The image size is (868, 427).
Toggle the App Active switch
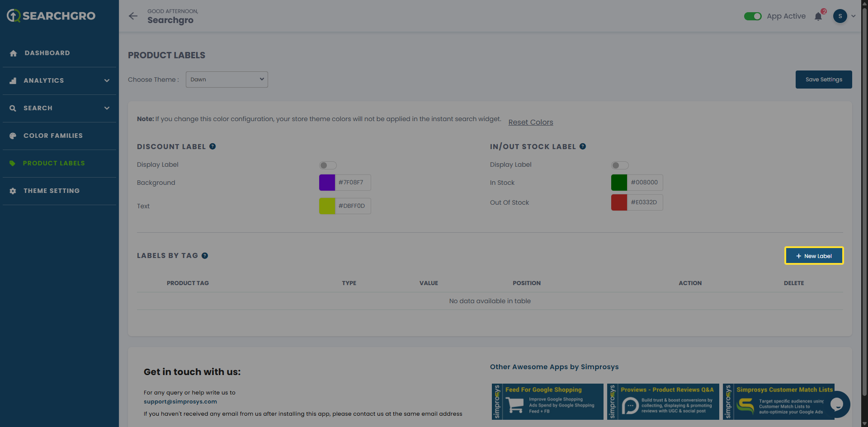point(753,16)
